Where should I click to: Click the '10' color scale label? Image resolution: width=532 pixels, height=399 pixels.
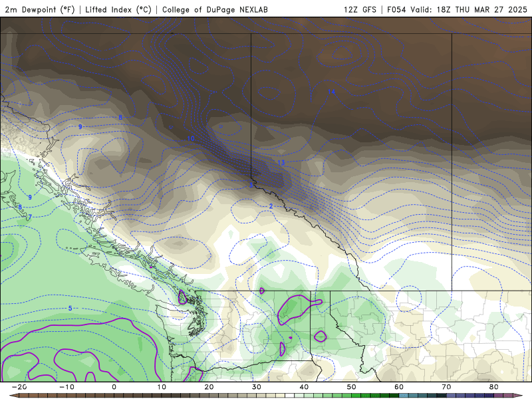pyautogui.click(x=162, y=387)
